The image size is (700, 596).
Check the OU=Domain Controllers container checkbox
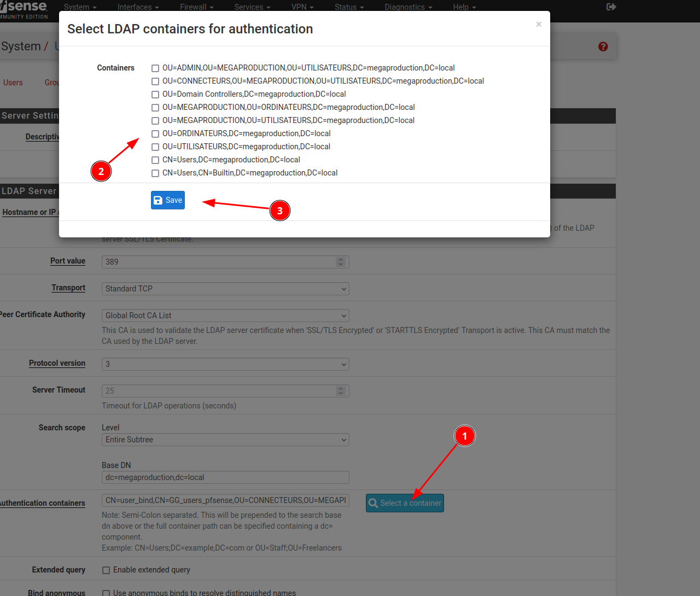coord(155,95)
